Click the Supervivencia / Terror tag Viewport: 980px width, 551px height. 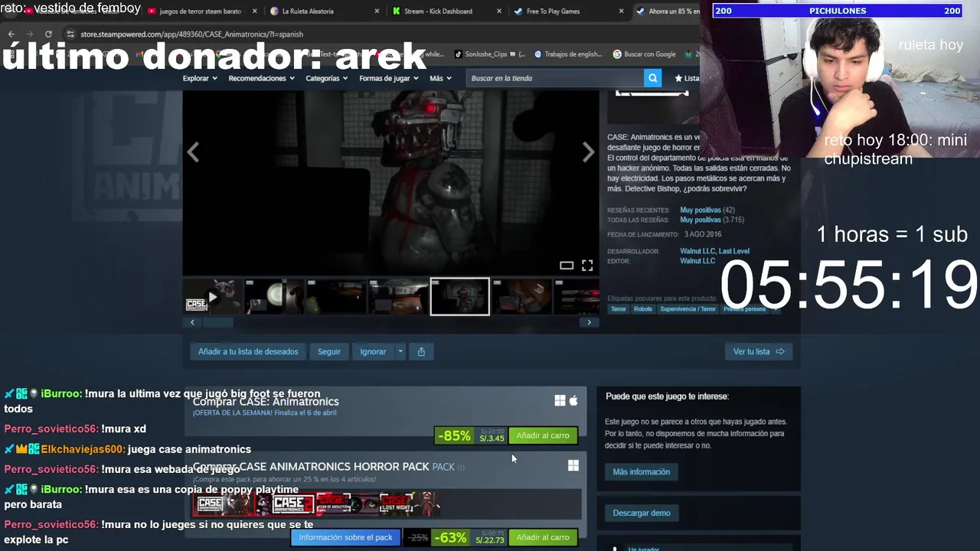pos(688,309)
